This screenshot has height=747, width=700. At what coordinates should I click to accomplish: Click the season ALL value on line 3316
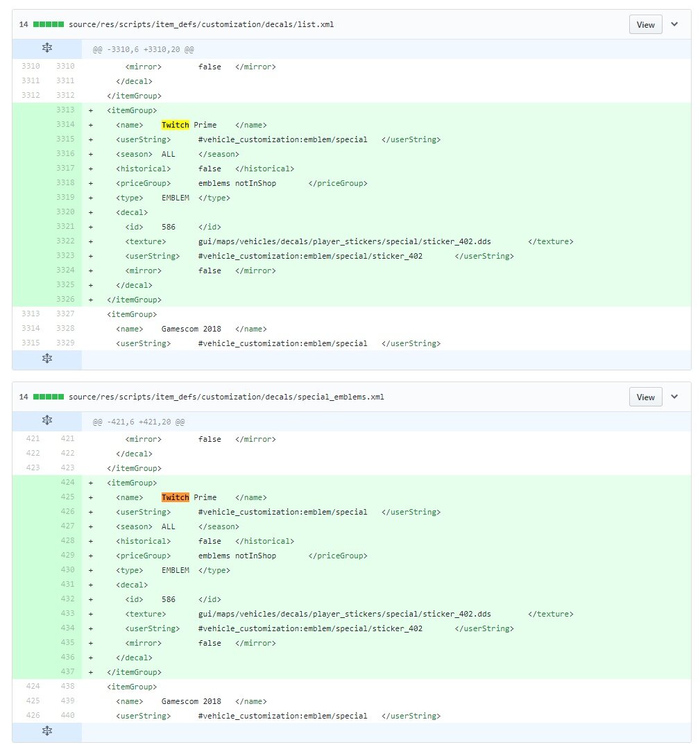168,155
